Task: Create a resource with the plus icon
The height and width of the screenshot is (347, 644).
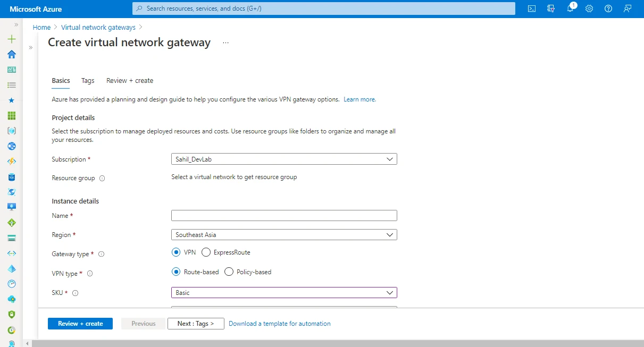Action: (x=11, y=39)
